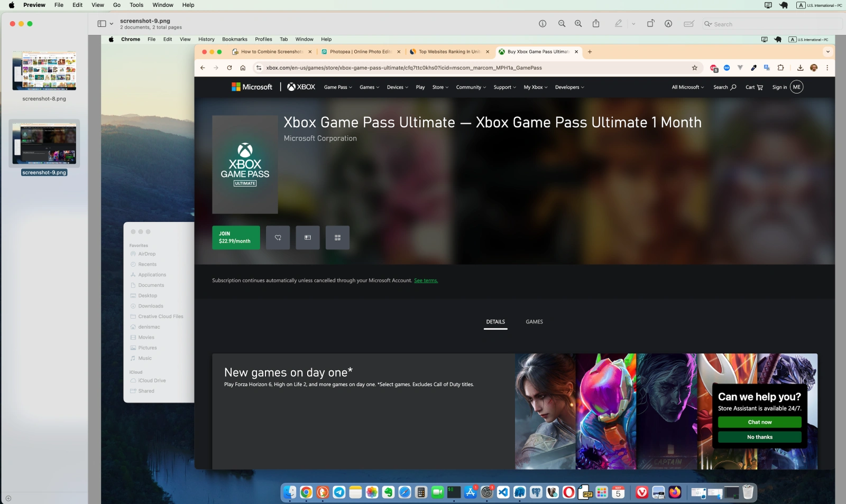
Task: Open the Preview form filling toolbar icon
Action: point(689,24)
